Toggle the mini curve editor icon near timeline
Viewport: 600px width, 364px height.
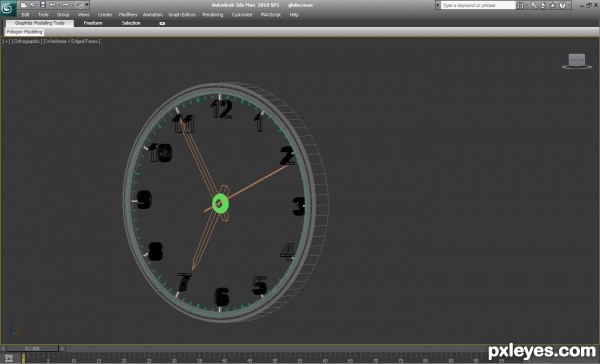[9, 358]
